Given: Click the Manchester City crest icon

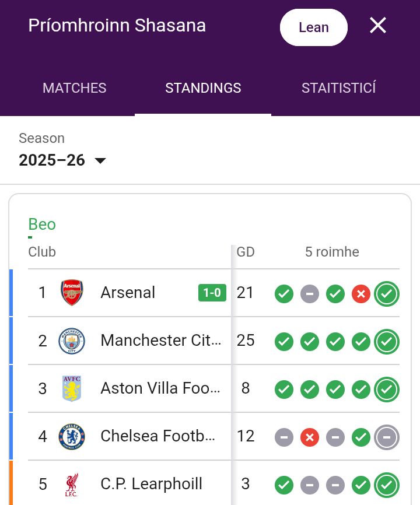Looking at the screenshot, I should click(72, 341).
